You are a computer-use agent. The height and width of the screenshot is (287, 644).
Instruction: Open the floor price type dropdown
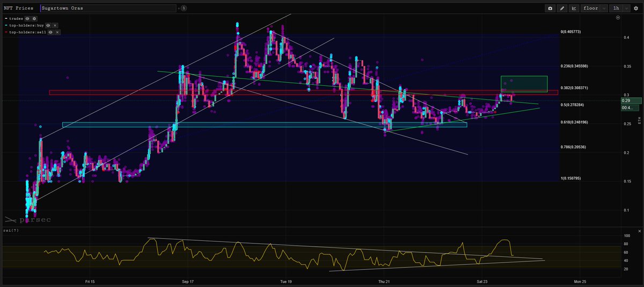[595, 8]
